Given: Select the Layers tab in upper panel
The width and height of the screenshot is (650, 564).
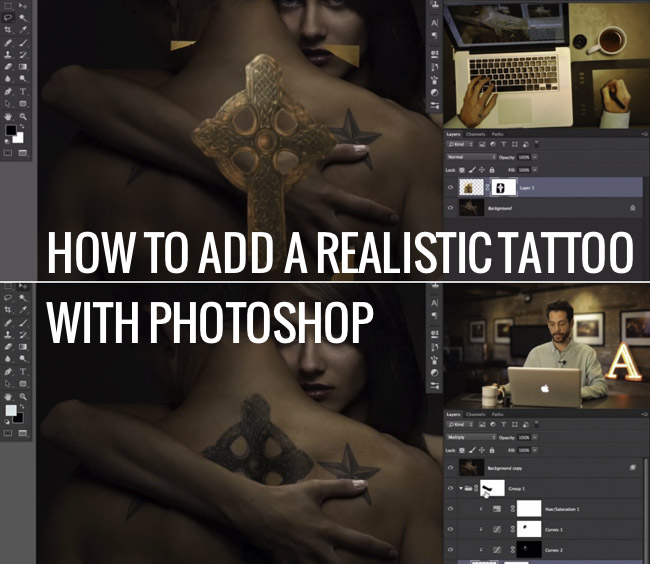Looking at the screenshot, I should (453, 134).
